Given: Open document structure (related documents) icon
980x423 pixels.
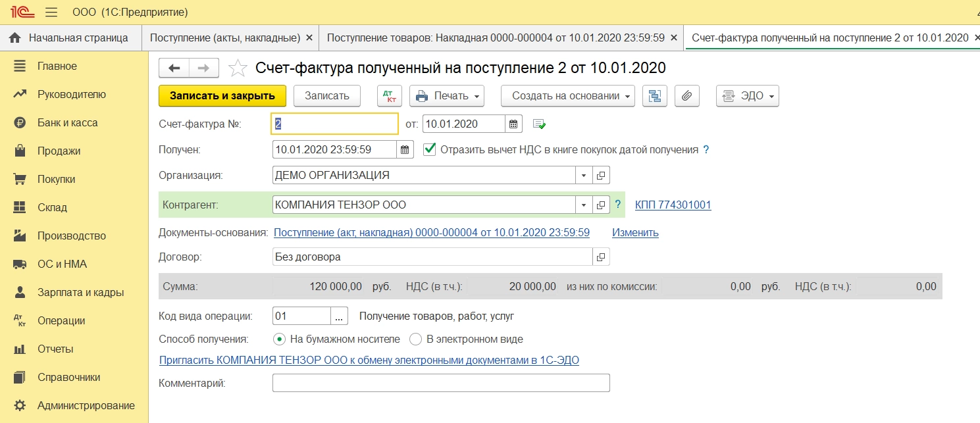Looking at the screenshot, I should [x=654, y=95].
